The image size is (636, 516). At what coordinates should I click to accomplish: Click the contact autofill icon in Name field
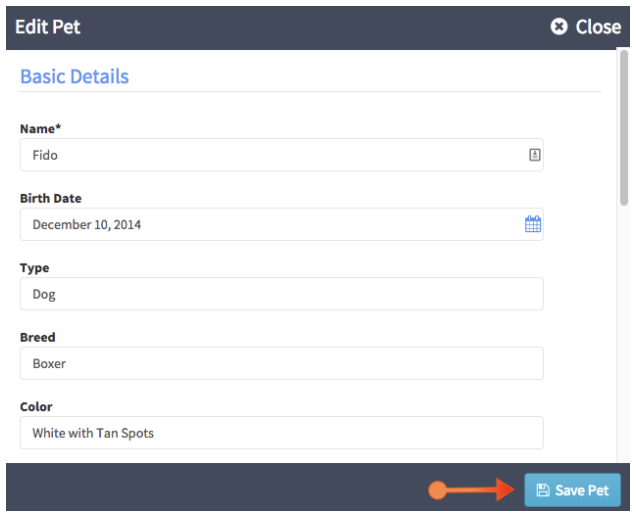tap(535, 155)
